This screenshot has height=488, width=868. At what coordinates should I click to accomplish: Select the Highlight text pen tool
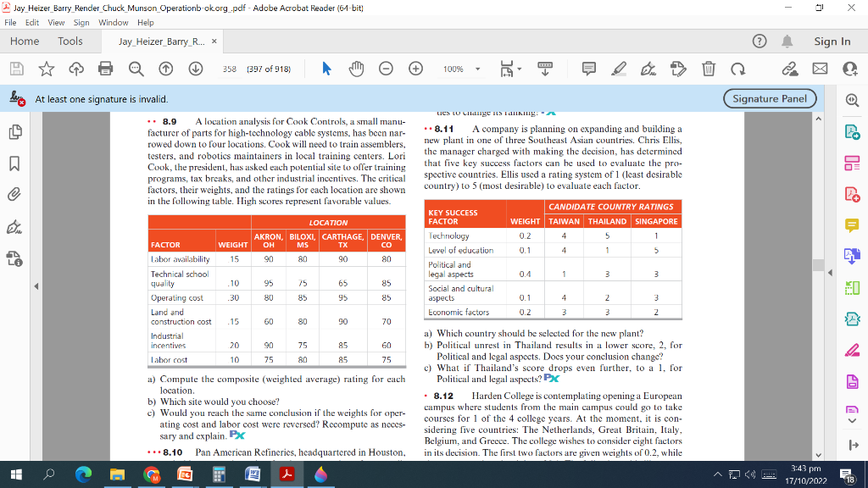(x=619, y=69)
